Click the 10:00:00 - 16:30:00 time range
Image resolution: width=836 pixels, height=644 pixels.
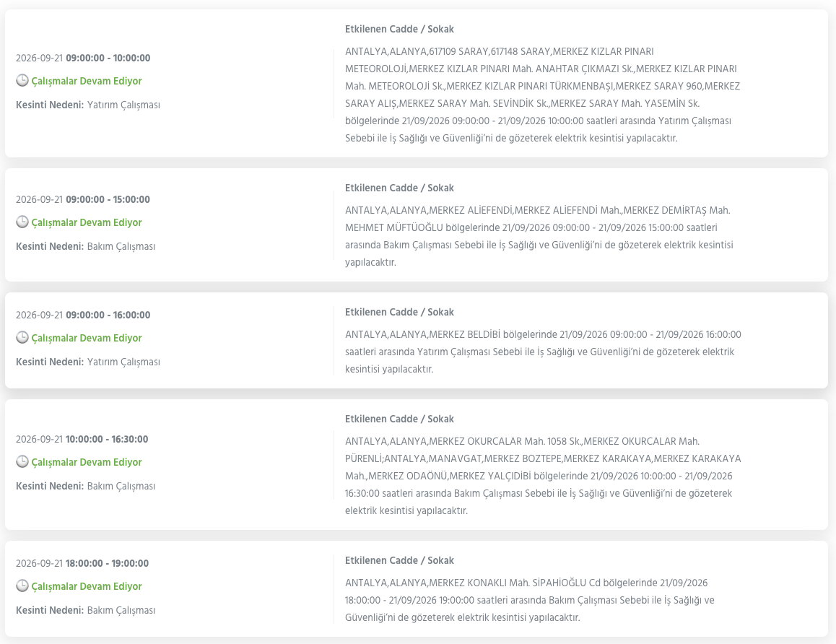point(107,439)
